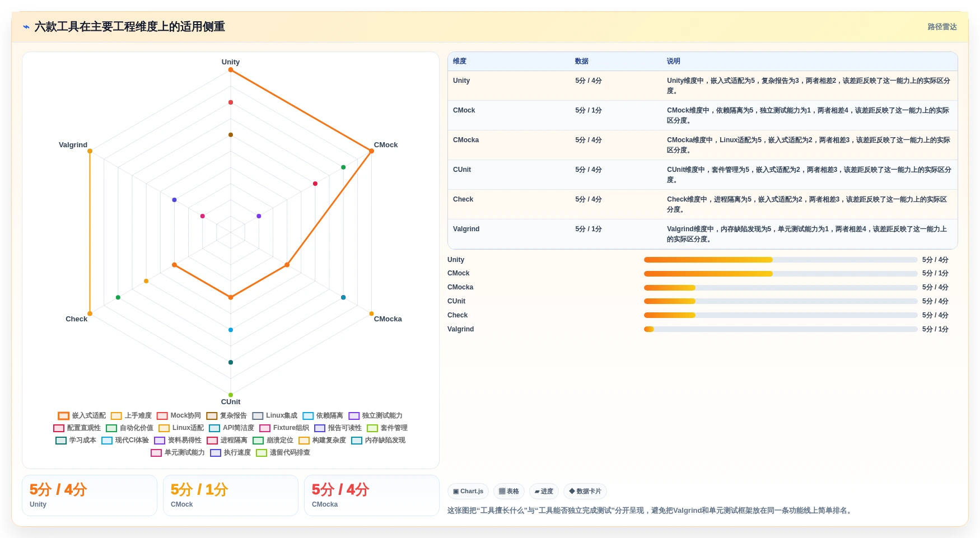The width and height of the screenshot is (980, 538).
Task: Toggle the 嵌入式适配 legend swatch
Action: [x=63, y=416]
